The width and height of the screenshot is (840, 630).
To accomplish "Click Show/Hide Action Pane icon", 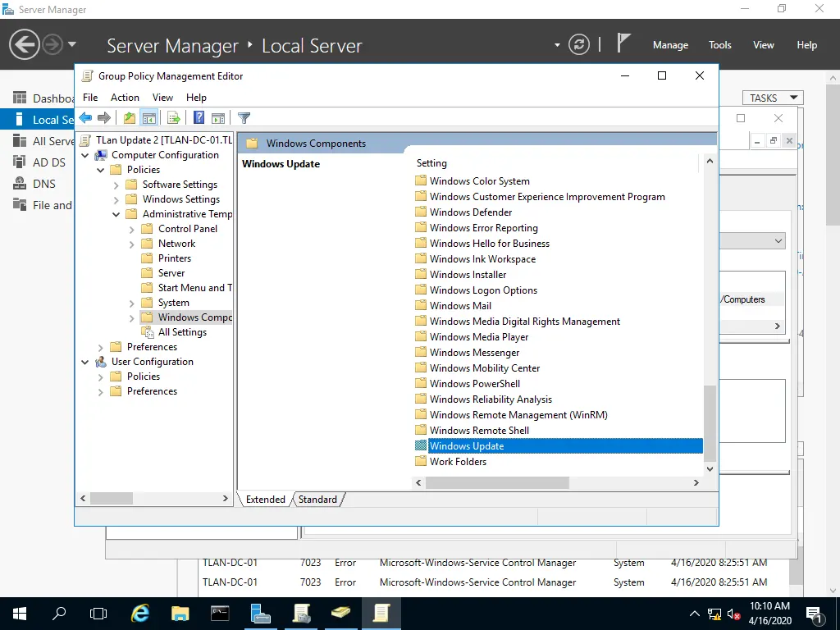I will coord(218,118).
